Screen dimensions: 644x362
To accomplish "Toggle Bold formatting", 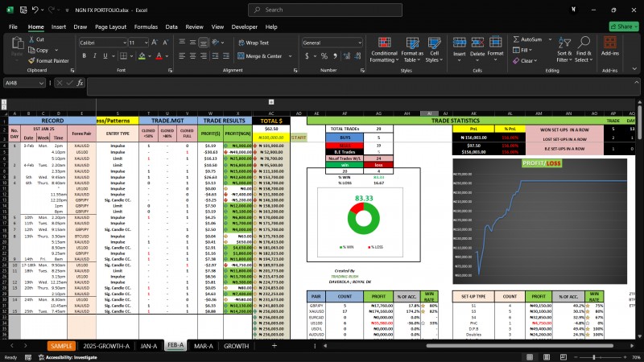I will pos(85,56).
